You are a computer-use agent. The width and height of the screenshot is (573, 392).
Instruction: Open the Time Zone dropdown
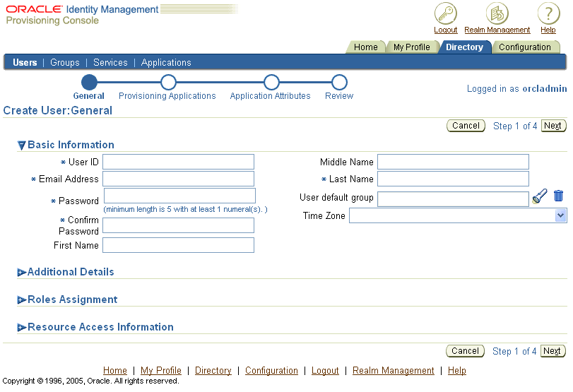tap(560, 216)
